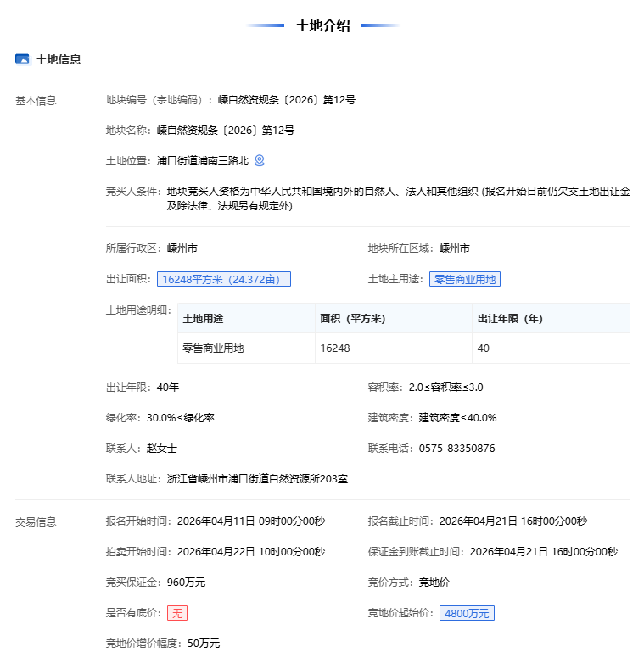The height and width of the screenshot is (669, 644).
Task: Click the address 浦口街道浦南三路北
Action: (203, 160)
